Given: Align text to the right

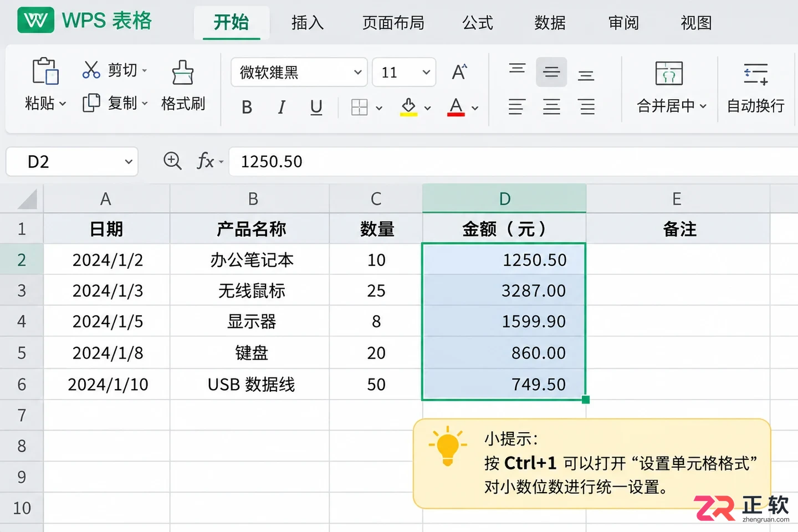Looking at the screenshot, I should pos(586,106).
